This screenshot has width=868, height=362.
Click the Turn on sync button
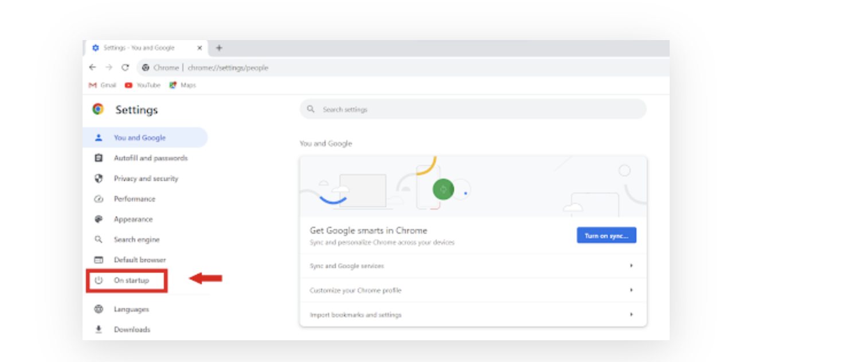pos(606,235)
